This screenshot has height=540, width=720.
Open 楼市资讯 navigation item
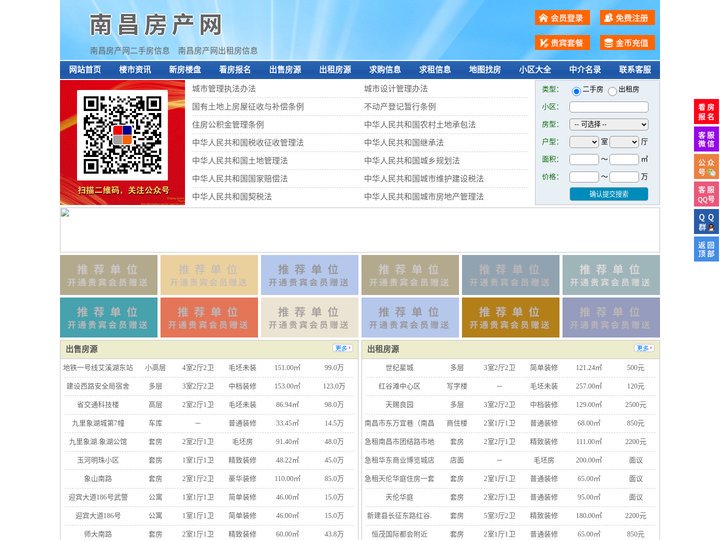[135, 70]
